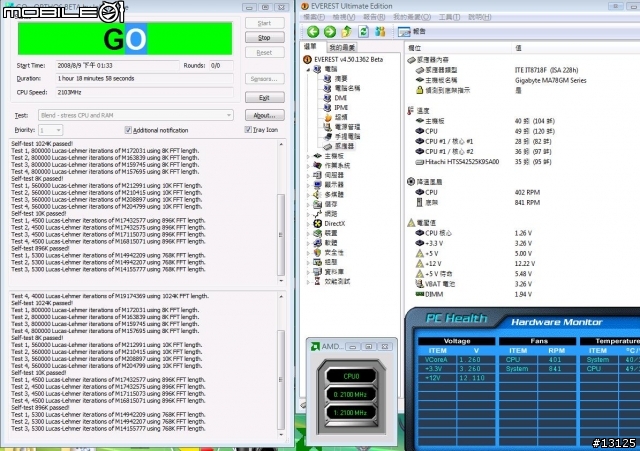
Task: Open the 檔案(F) file menu
Action: (x=314, y=17)
